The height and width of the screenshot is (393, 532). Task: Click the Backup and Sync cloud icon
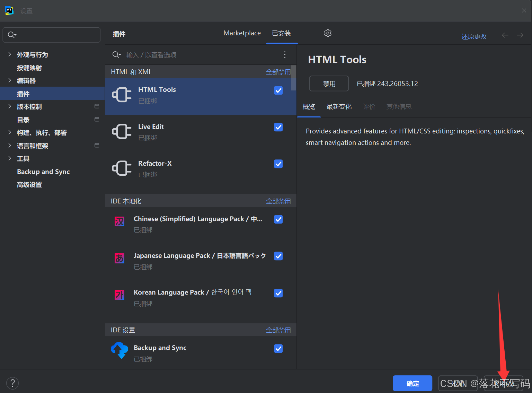(119, 350)
